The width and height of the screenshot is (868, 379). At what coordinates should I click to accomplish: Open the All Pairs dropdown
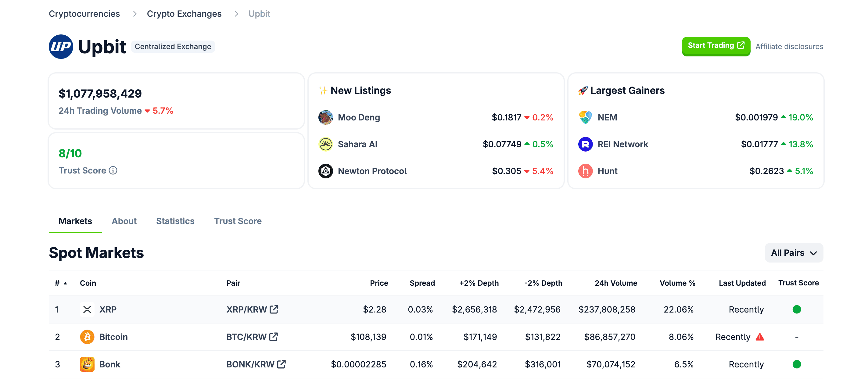(794, 253)
